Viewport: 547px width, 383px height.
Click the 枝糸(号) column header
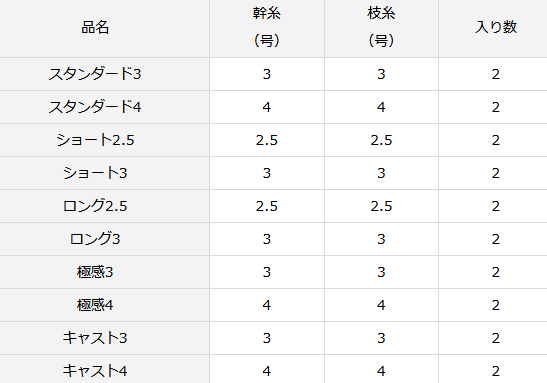pyautogui.click(x=381, y=27)
